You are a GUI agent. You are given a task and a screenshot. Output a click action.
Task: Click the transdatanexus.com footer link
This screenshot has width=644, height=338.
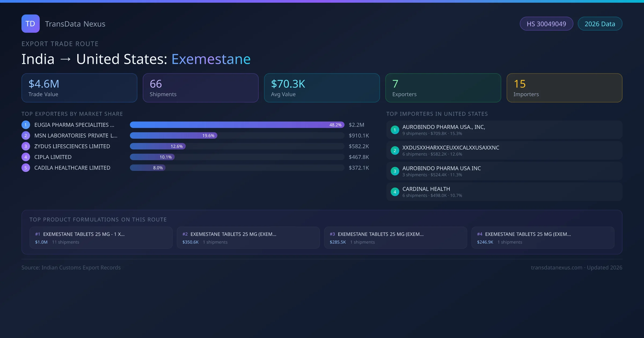(557, 267)
